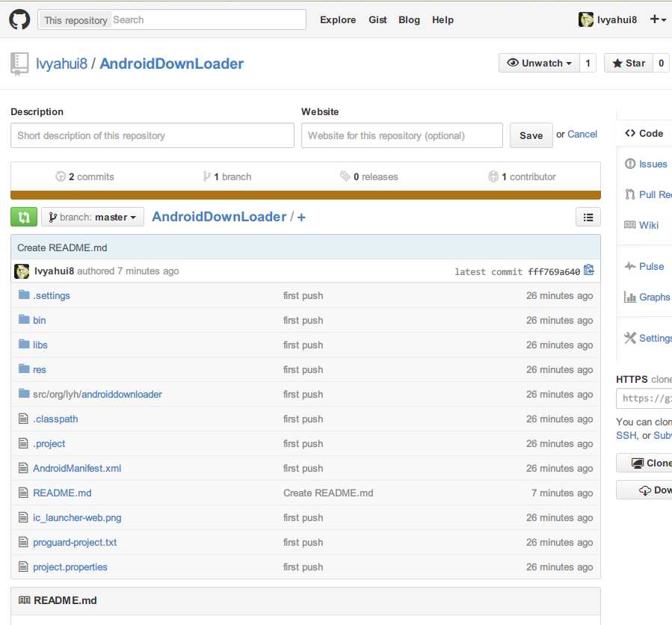Open the Ivyahui8 owner link in the title
The width and height of the screenshot is (672, 625).
tap(61, 64)
